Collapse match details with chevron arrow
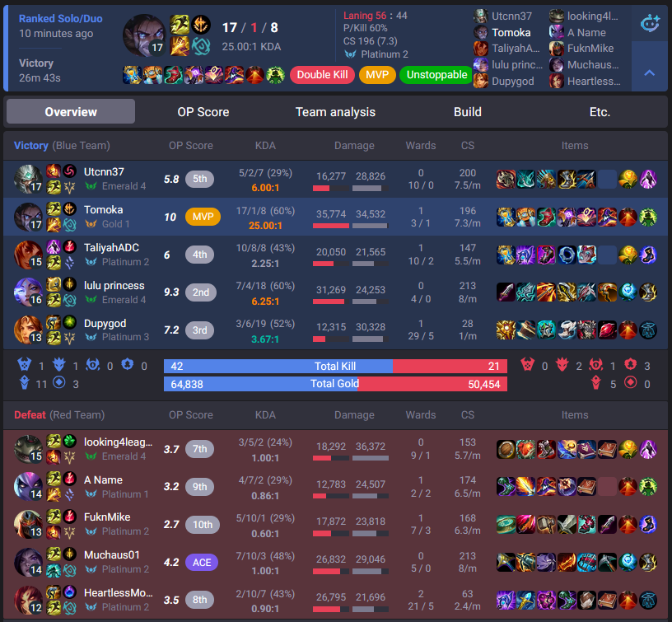The width and height of the screenshot is (672, 622). point(649,72)
